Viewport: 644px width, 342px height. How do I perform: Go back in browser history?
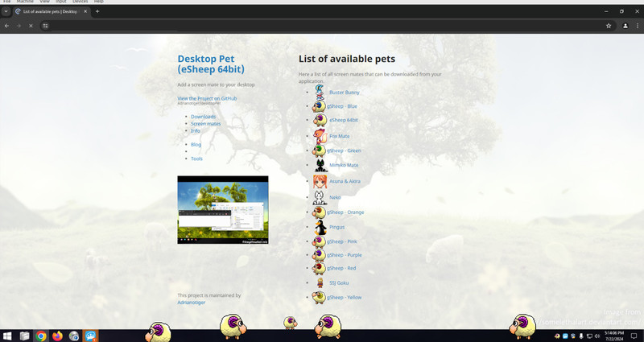click(7, 26)
